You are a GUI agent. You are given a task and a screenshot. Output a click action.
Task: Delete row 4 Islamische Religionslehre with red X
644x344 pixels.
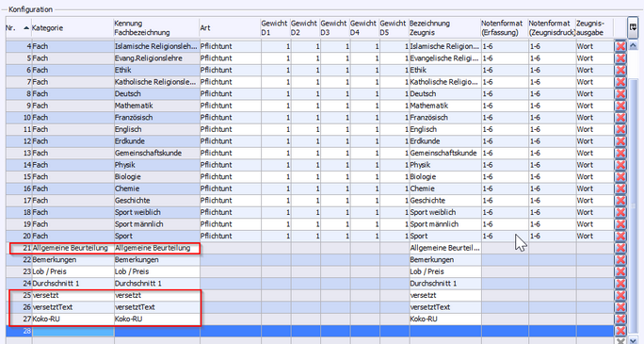click(x=620, y=46)
